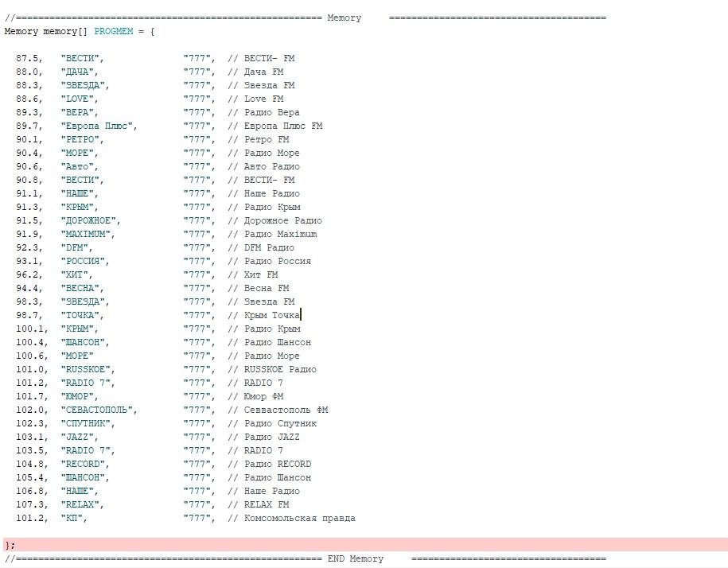Click the "// Весна FM" comment
This screenshot has width=728, height=568.
[258, 288]
